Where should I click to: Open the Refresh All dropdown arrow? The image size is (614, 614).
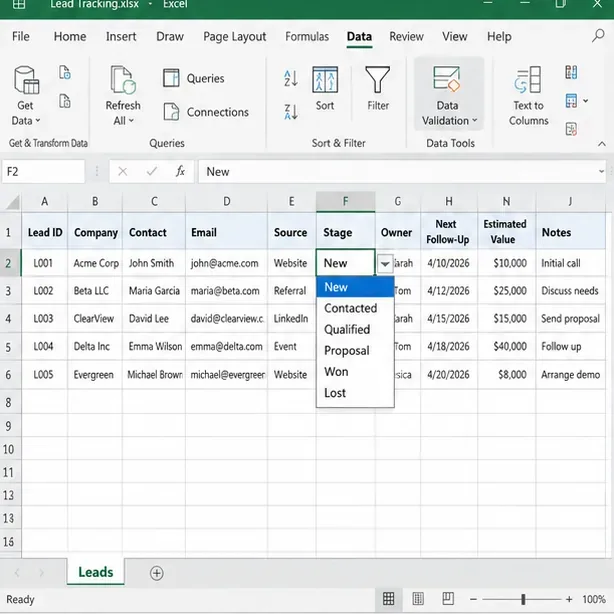(131, 121)
